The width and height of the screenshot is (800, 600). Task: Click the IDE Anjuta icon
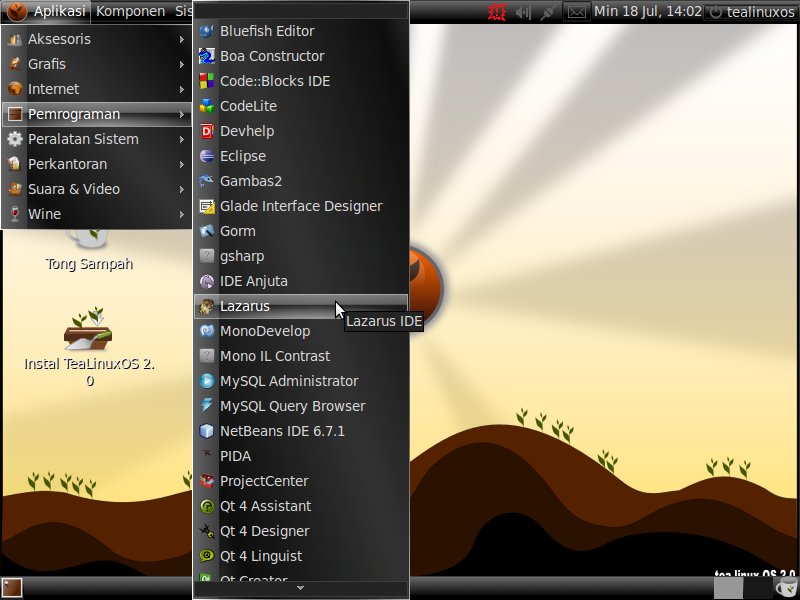(x=207, y=281)
